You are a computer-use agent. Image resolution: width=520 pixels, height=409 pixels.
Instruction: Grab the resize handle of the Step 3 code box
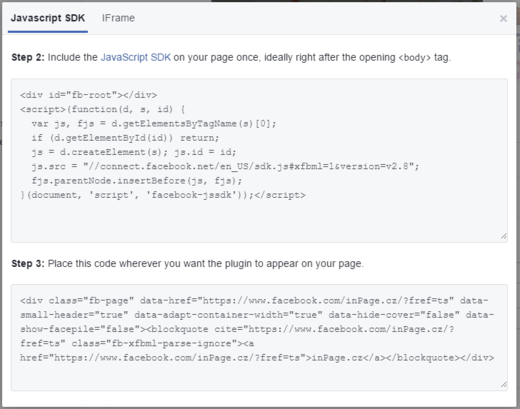504,384
